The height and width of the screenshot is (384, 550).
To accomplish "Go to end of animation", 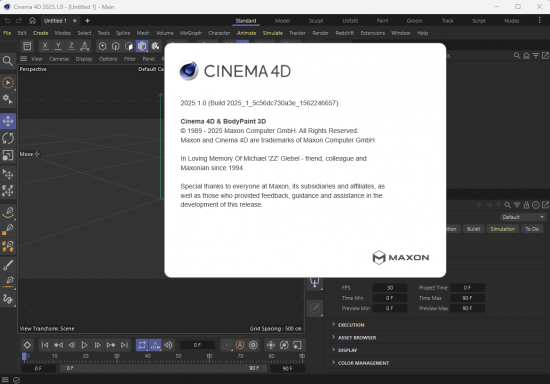I will pyautogui.click(x=124, y=345).
